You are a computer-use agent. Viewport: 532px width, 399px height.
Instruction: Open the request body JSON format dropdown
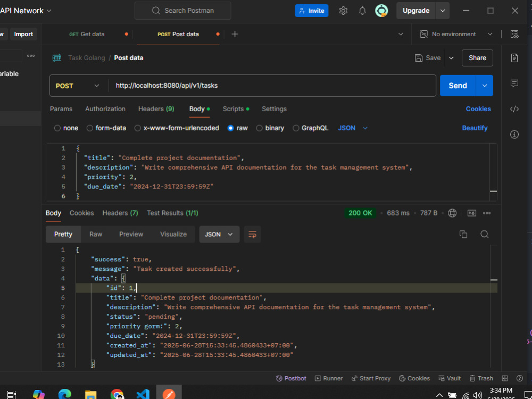[353, 128]
